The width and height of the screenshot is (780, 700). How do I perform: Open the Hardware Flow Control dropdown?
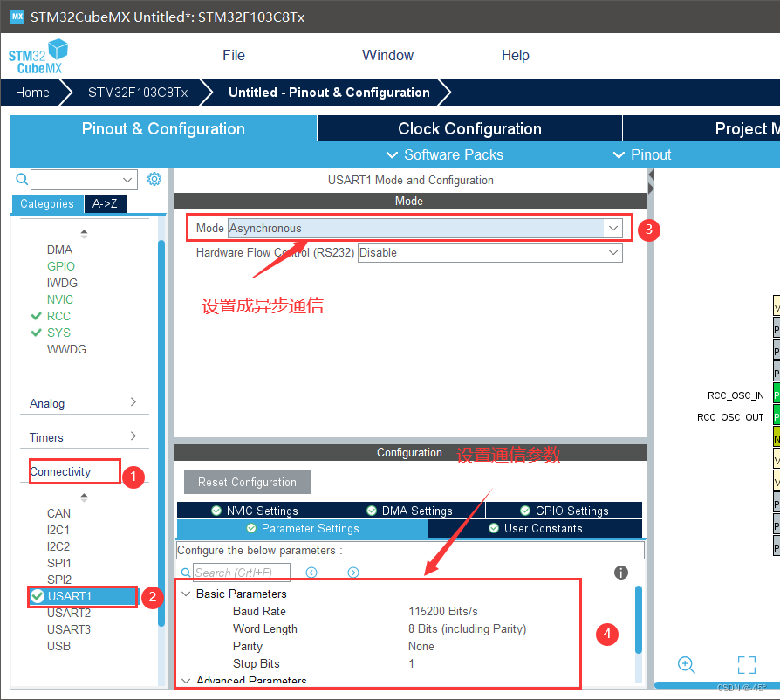tap(613, 253)
